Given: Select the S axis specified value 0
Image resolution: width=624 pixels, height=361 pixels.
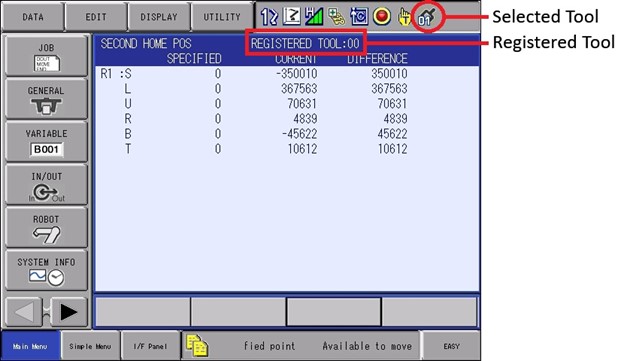Looking at the screenshot, I should click(x=218, y=74).
